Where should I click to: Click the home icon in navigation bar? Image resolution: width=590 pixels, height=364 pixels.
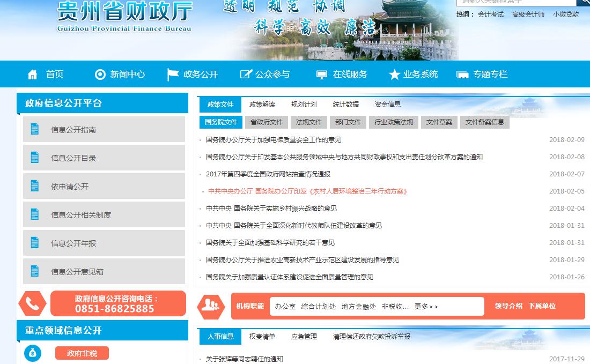pos(33,75)
